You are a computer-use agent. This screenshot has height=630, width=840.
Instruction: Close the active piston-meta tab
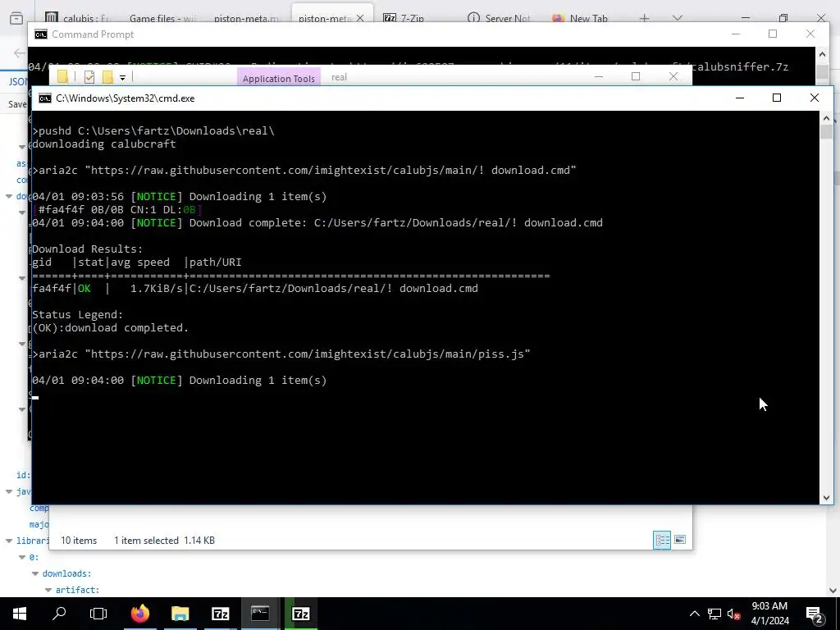tap(360, 18)
